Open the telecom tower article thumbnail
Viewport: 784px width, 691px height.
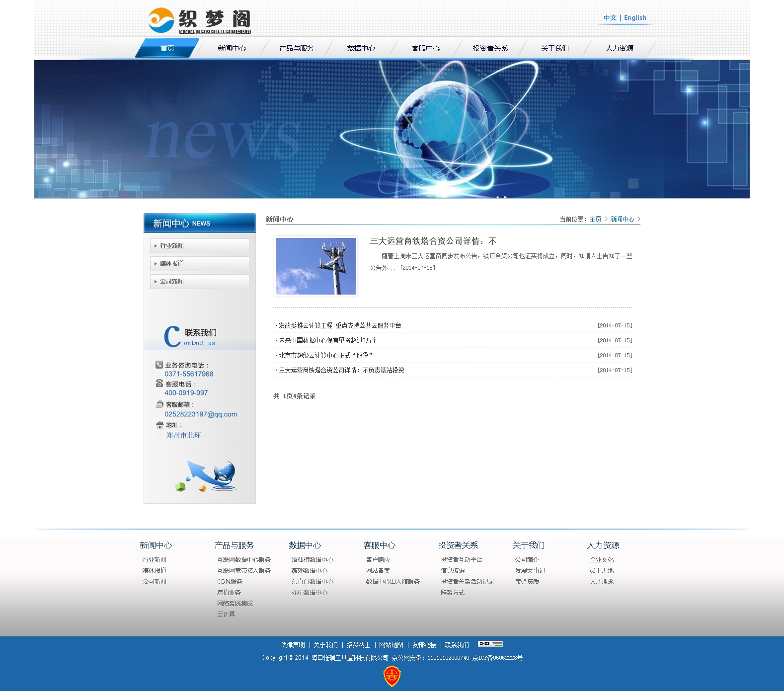tap(316, 266)
